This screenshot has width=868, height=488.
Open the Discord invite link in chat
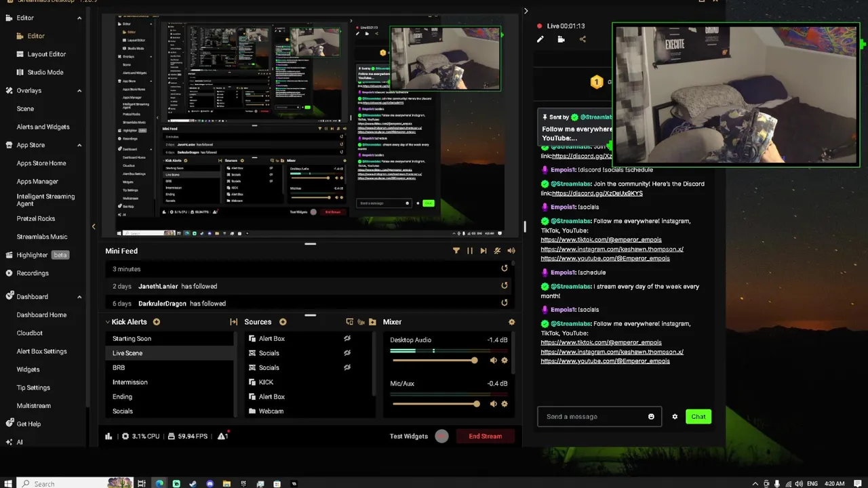pyautogui.click(x=597, y=193)
